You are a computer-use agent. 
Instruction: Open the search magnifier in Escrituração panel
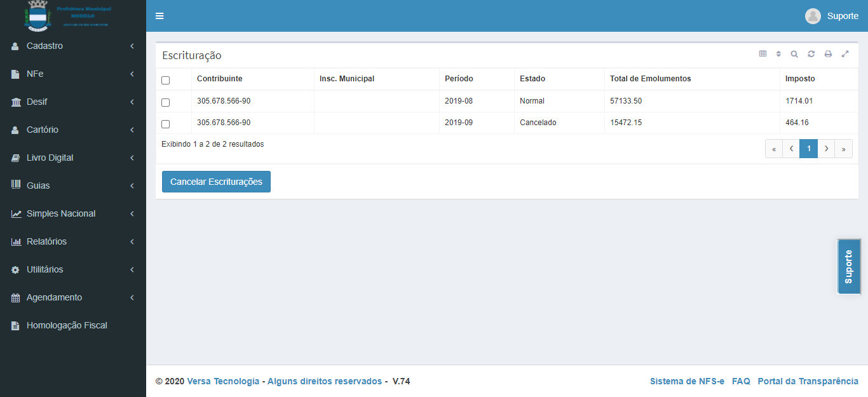coord(794,54)
